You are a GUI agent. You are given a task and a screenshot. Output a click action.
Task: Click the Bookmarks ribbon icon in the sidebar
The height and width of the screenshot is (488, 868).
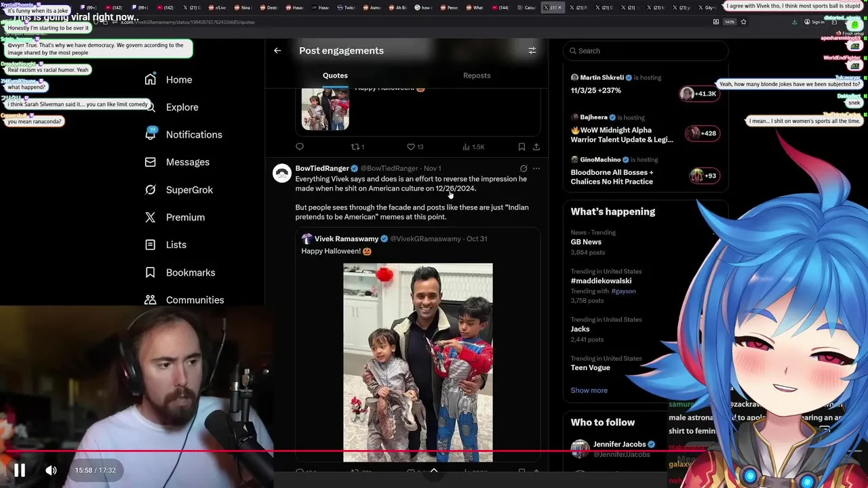click(151, 272)
